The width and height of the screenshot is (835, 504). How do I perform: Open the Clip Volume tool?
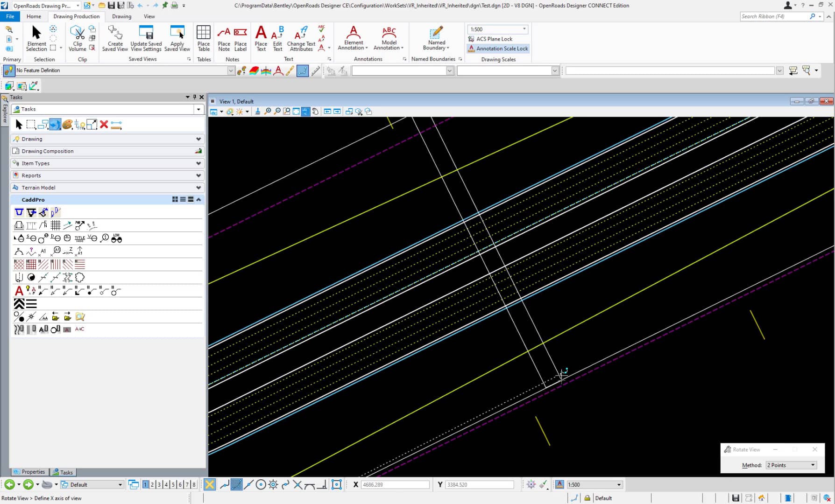[77, 38]
